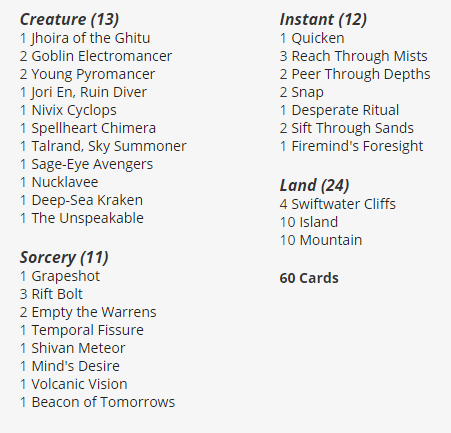Click the Land (24) section heading

click(x=314, y=185)
